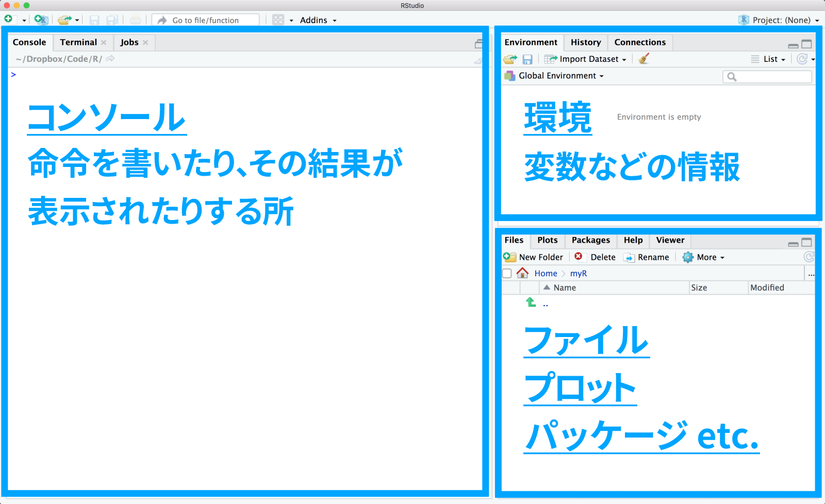Screen dimensions: 825x504
Task: Close the Terminal tab
Action: coord(104,42)
